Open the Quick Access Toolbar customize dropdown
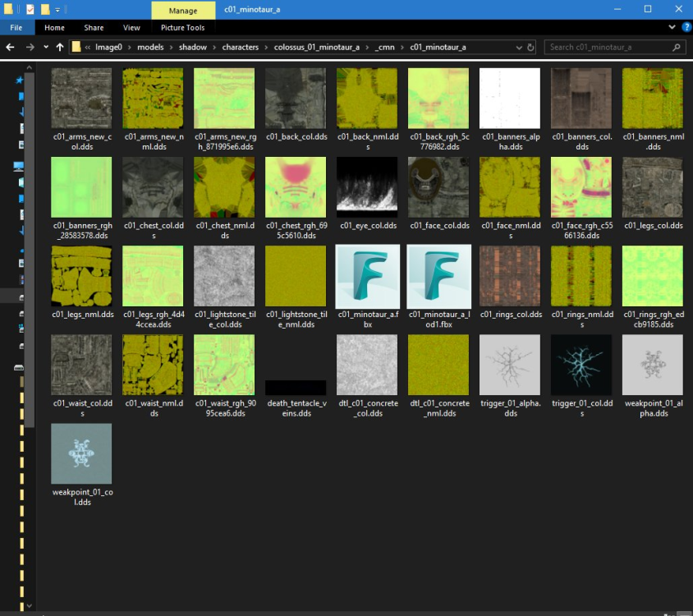The height and width of the screenshot is (616, 693). 58,9
